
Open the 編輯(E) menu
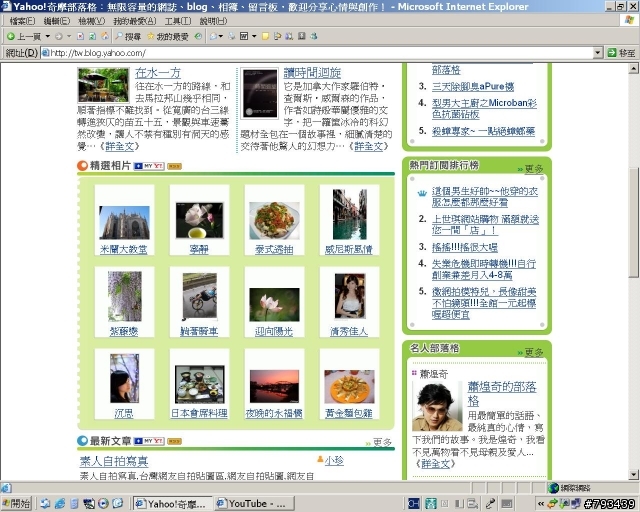pos(57,21)
